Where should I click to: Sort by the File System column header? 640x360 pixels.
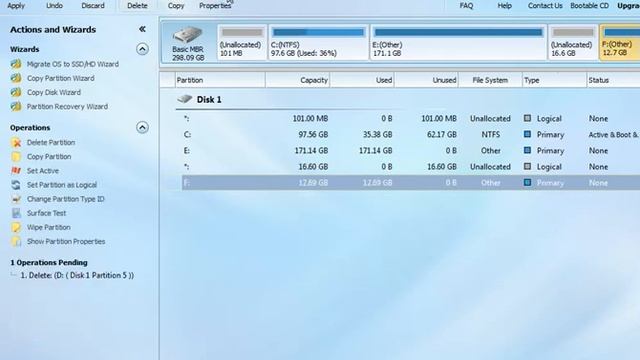pos(490,80)
